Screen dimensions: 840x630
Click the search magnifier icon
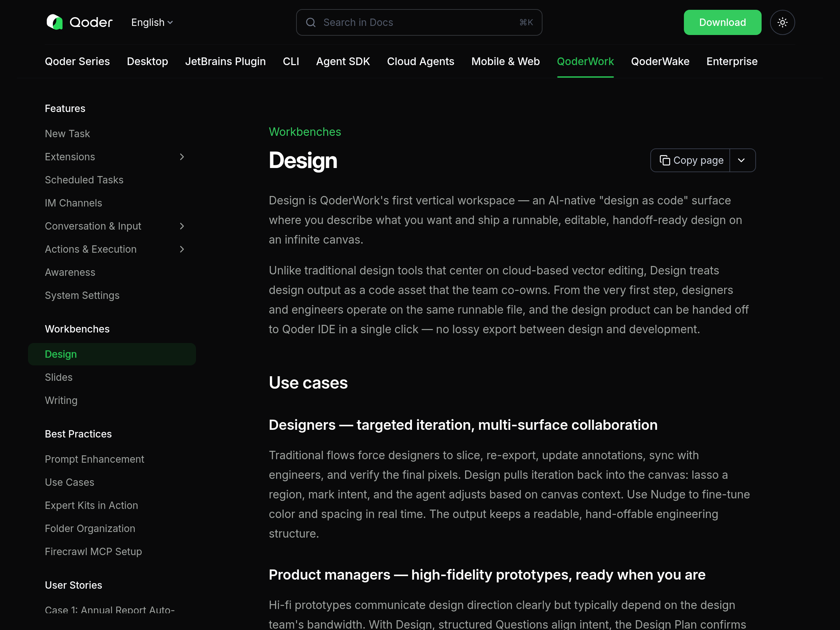pos(311,22)
